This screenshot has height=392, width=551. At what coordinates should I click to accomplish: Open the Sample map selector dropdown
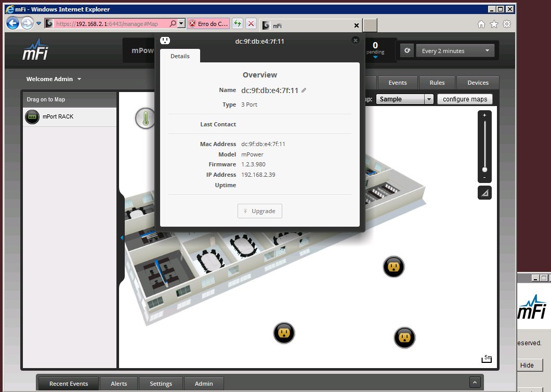point(405,99)
